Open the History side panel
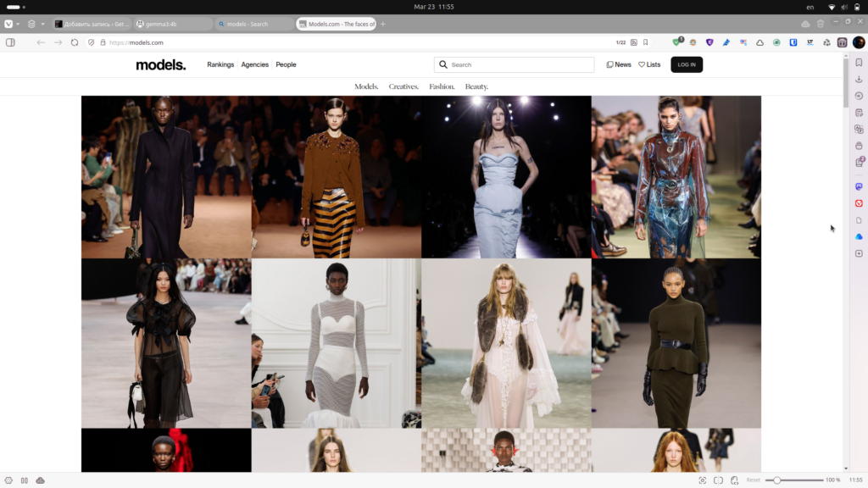This screenshot has height=488, width=868. 859,96
